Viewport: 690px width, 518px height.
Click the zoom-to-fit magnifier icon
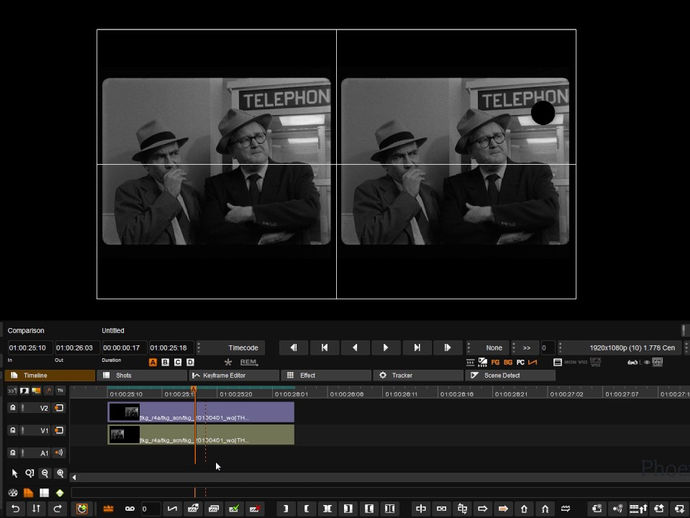tap(29, 474)
